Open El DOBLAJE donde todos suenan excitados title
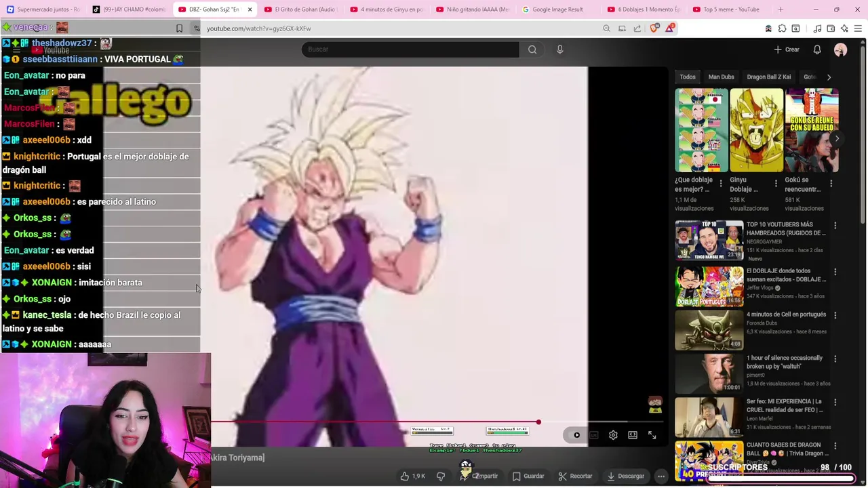The width and height of the screenshot is (868, 488). point(786,274)
